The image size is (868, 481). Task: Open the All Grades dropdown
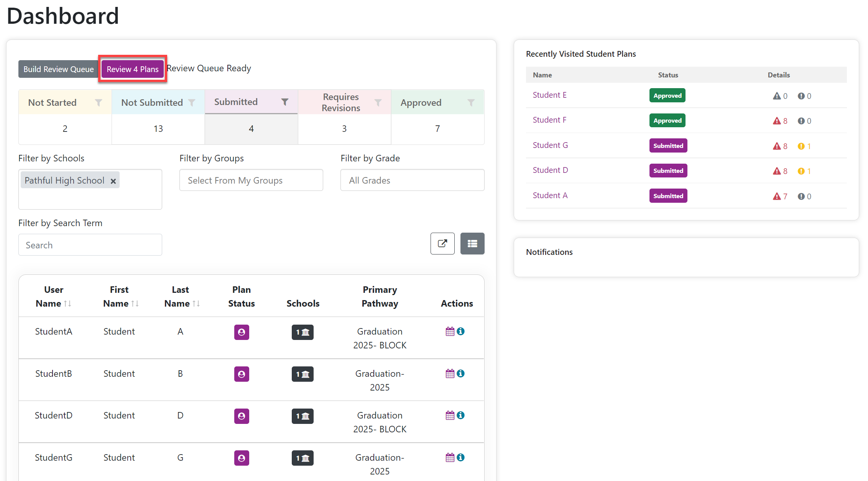pos(413,180)
